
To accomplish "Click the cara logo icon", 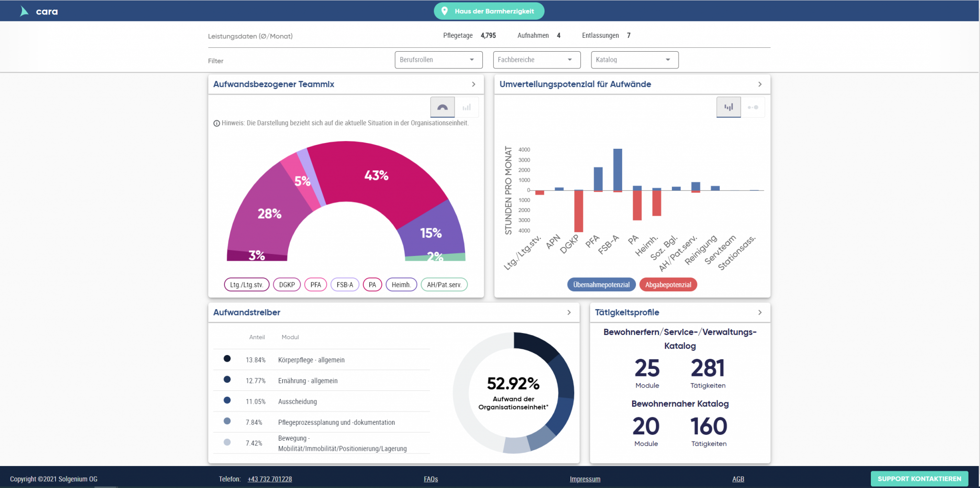I will pos(24,11).
